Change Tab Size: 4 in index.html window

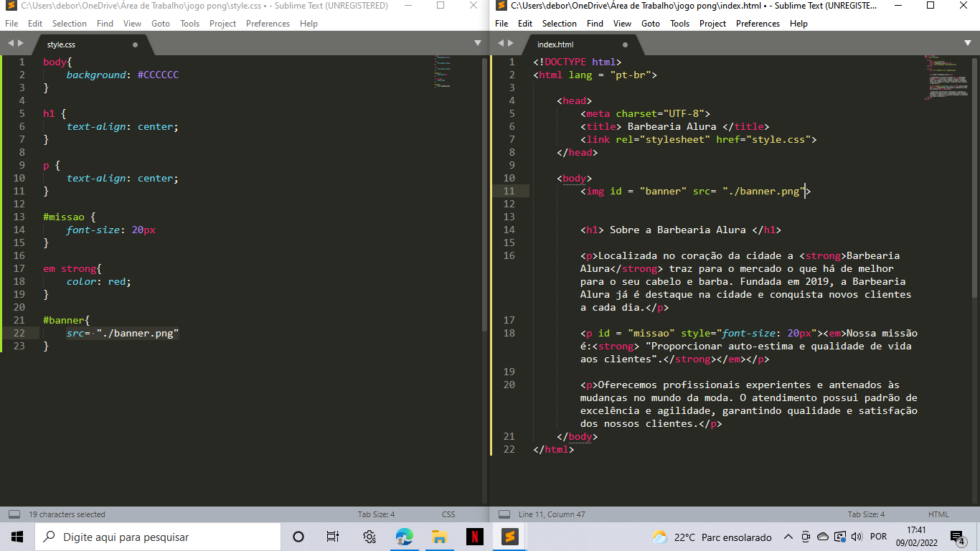(866, 514)
